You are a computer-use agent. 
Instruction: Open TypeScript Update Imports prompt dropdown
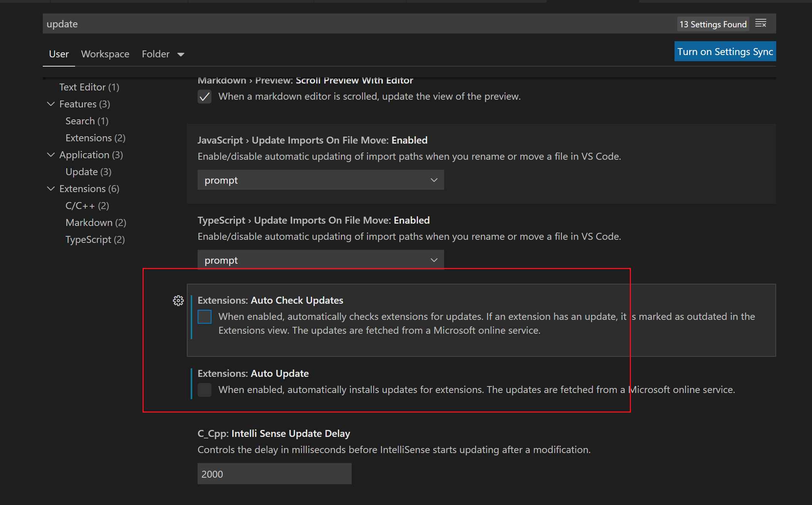[320, 260]
